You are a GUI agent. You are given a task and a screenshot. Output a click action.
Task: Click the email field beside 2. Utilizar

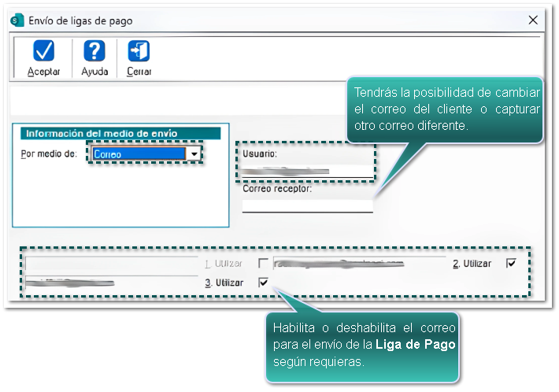coord(359,264)
